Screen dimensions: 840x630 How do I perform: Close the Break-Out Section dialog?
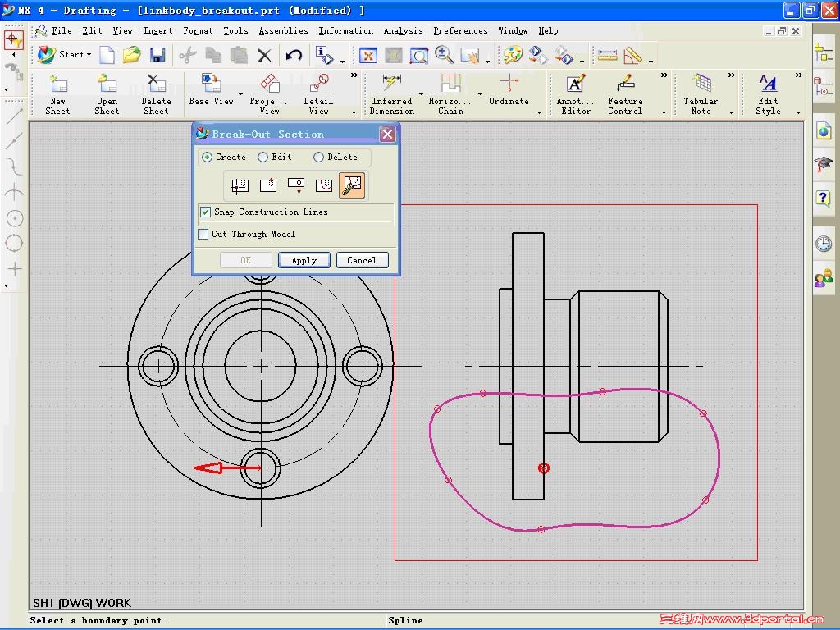coord(387,134)
